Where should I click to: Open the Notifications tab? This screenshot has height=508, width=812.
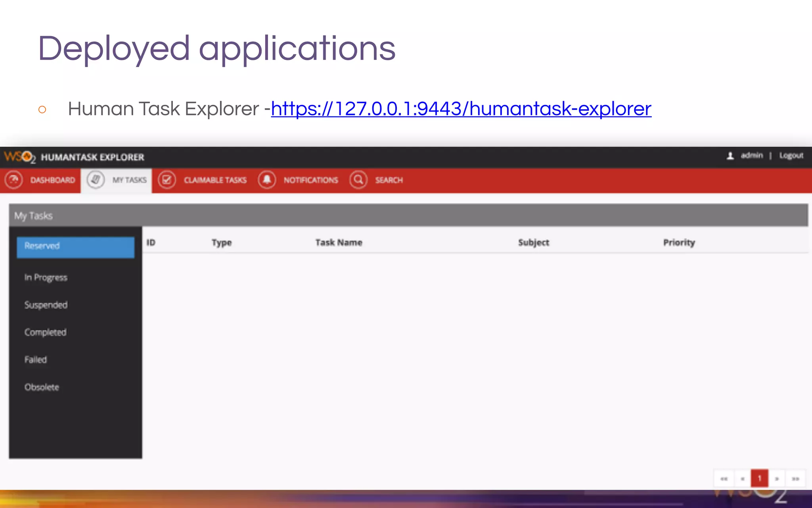(x=298, y=180)
